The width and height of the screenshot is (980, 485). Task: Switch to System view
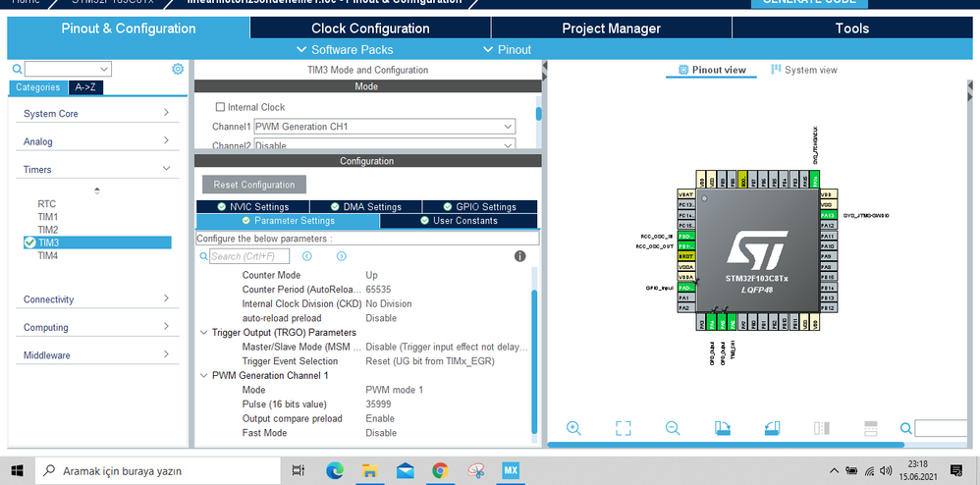tap(804, 70)
